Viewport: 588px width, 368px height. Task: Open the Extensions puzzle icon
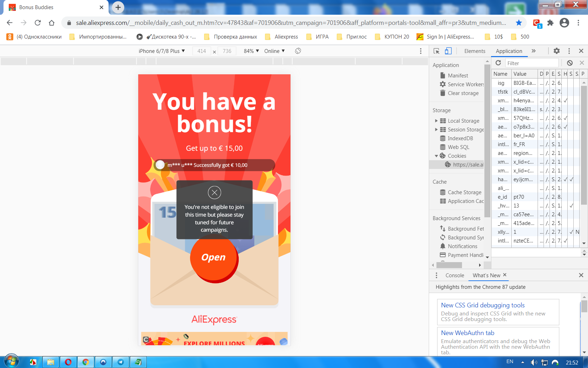point(551,23)
